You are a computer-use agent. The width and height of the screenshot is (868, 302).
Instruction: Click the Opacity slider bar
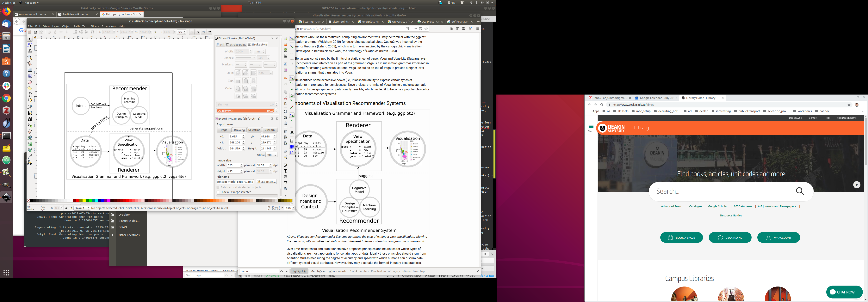pos(245,111)
